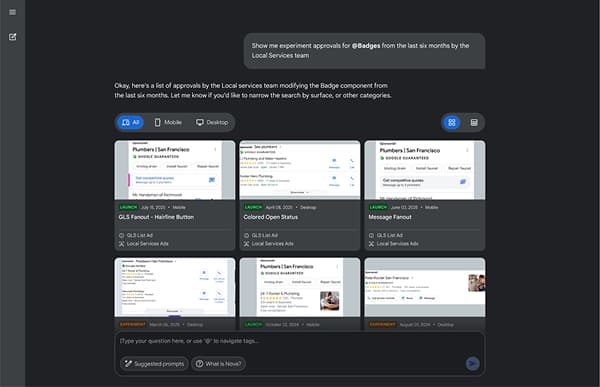Click the component icon beside GLS List Ad on GLS Fanout card

point(121,235)
